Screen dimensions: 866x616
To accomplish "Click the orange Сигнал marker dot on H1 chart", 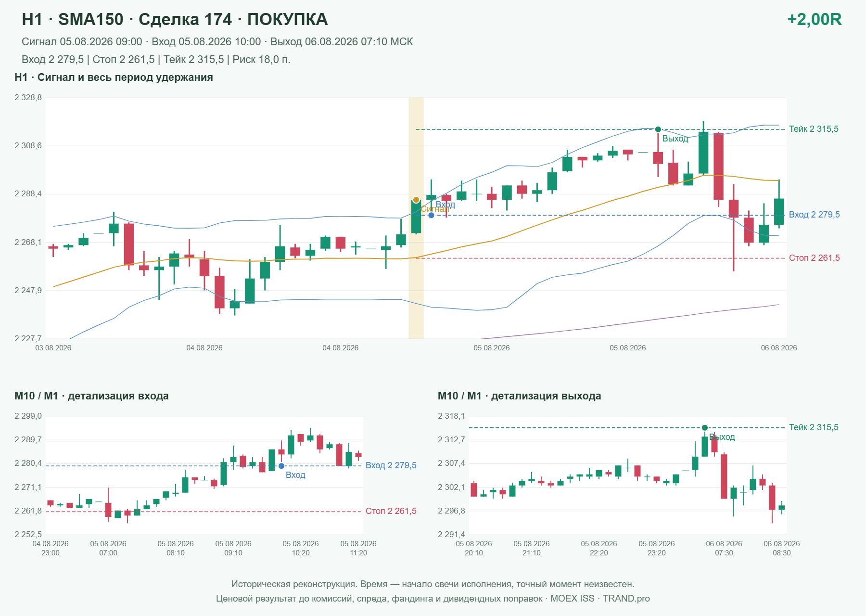I will [x=416, y=200].
